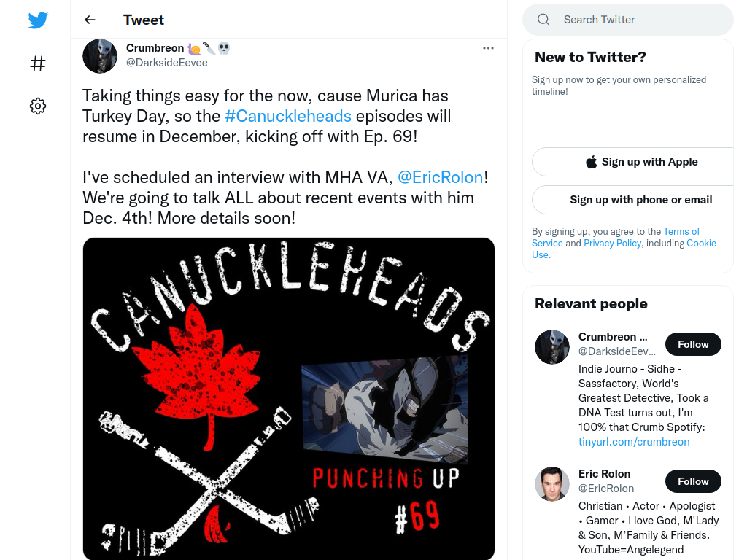Open the tinyurl.com/crumbreon link

634,442
